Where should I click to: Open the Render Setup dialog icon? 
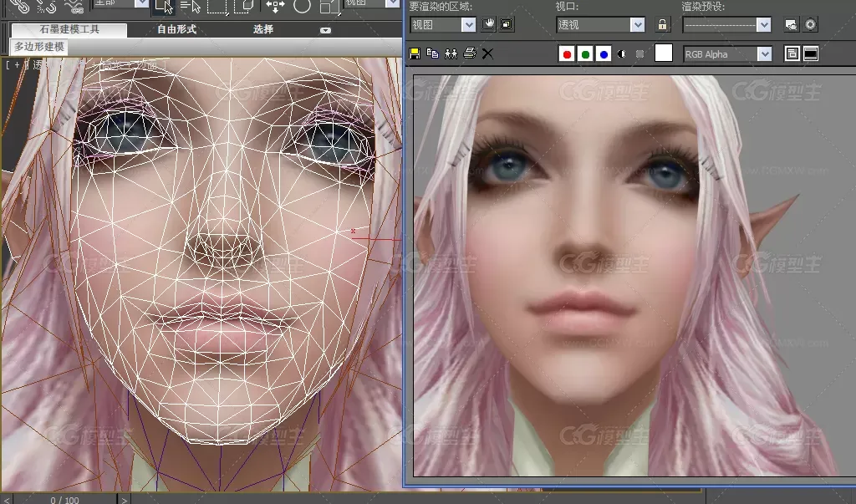tap(791, 24)
